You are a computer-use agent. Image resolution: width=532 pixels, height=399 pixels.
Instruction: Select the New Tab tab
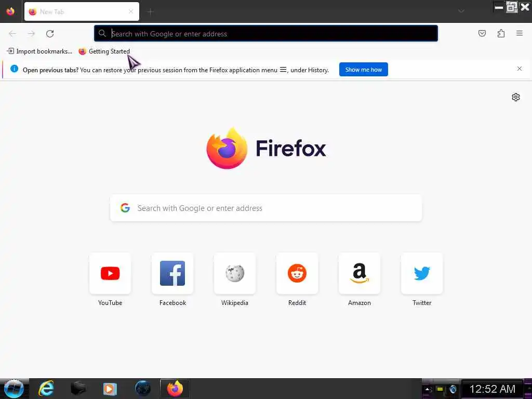(82, 11)
